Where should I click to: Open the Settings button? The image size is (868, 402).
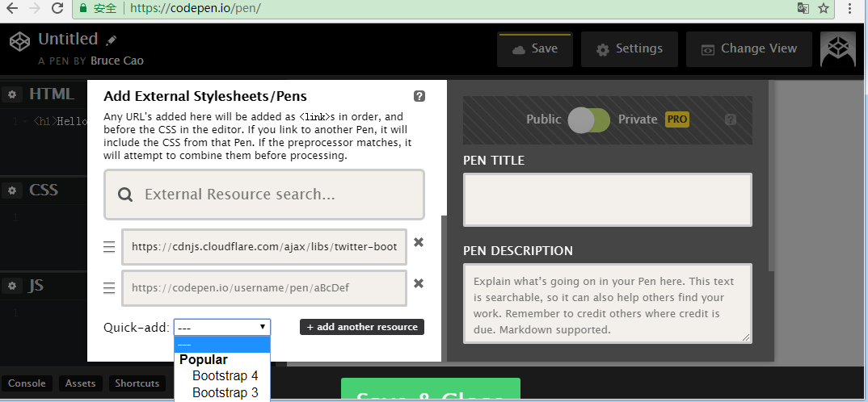(630, 48)
